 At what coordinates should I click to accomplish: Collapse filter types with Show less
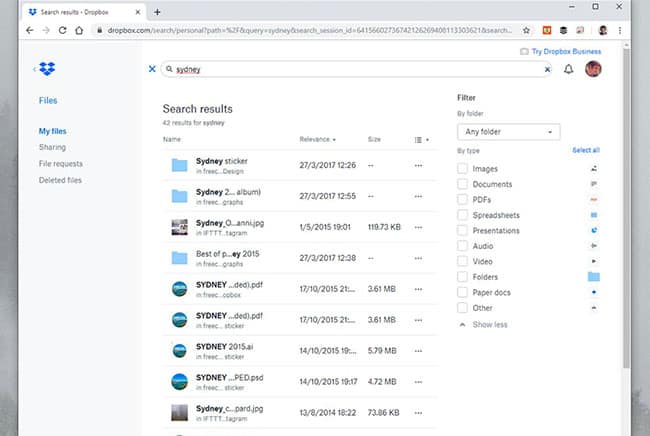tap(488, 325)
